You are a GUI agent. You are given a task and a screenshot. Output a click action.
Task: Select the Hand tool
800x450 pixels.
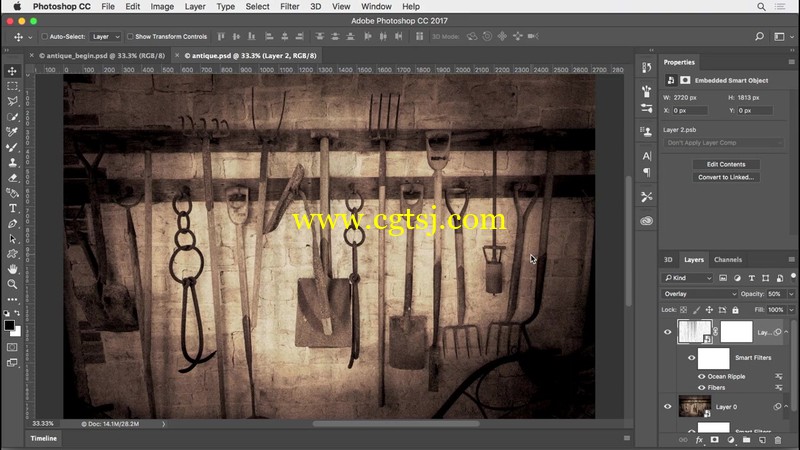(x=12, y=269)
